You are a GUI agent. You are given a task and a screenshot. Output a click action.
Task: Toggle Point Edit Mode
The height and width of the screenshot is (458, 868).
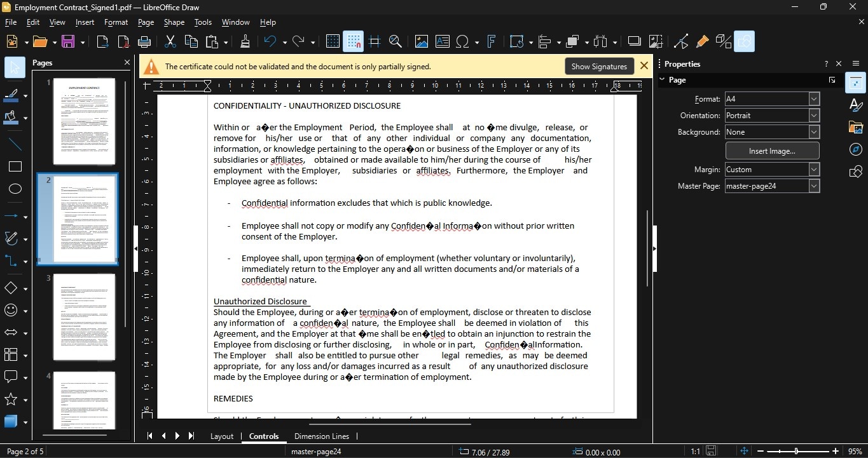point(681,42)
